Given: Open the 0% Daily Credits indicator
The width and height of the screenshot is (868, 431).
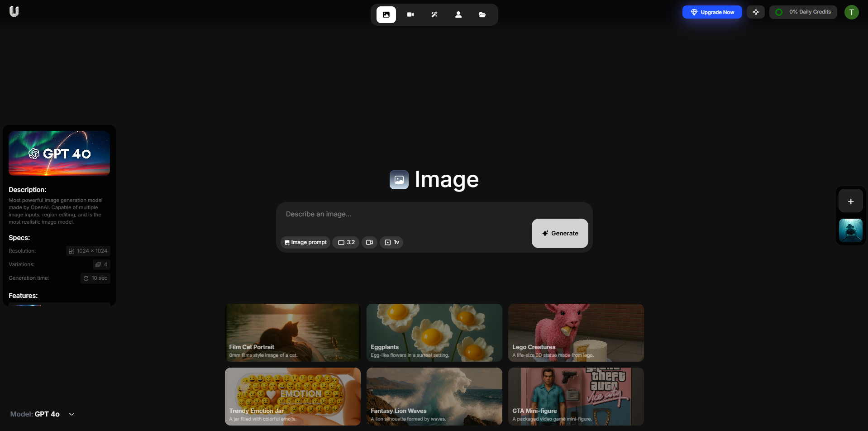Looking at the screenshot, I should coord(803,12).
